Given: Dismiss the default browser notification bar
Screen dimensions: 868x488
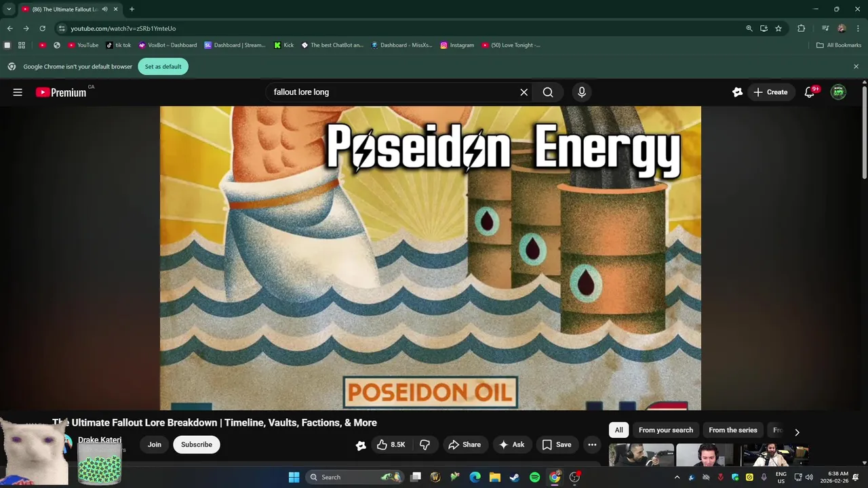Looking at the screenshot, I should (x=856, y=66).
